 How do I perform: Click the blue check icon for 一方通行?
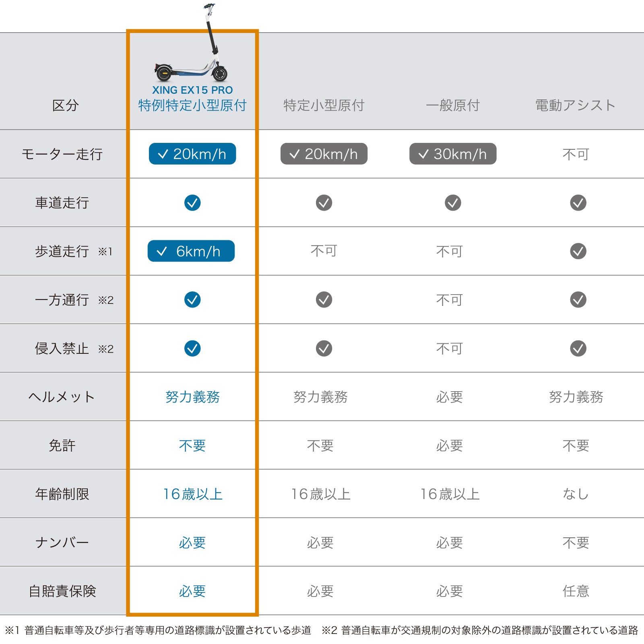(192, 300)
